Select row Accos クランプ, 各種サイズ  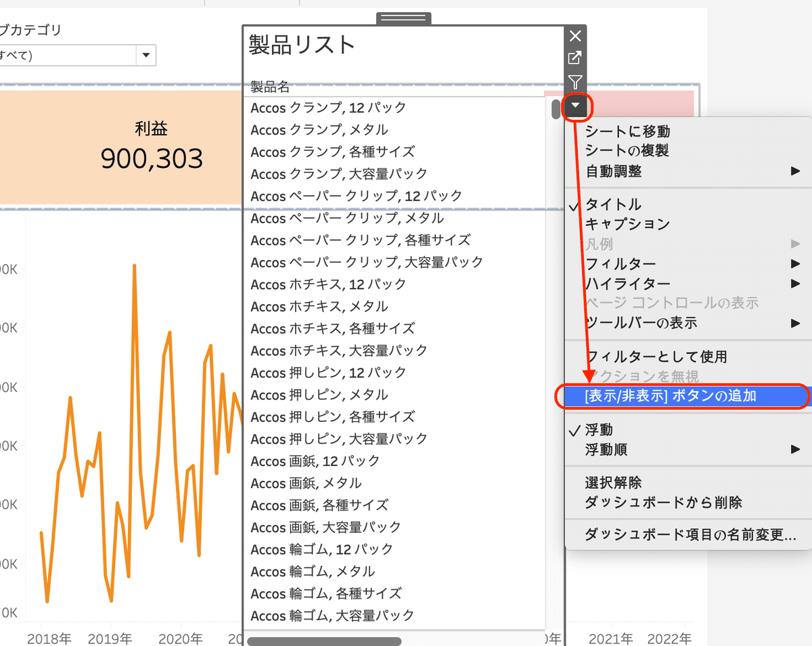point(332,152)
